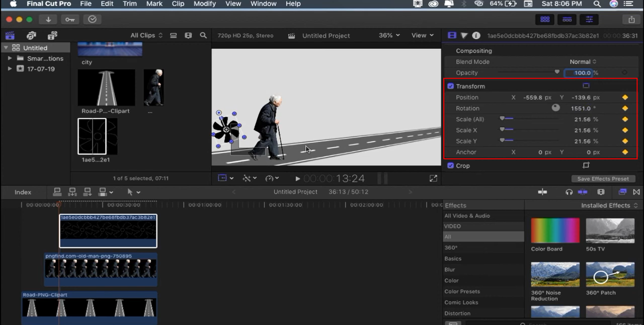Enter full screen viewer mode
Screen dimensions: 644x325
(x=433, y=179)
